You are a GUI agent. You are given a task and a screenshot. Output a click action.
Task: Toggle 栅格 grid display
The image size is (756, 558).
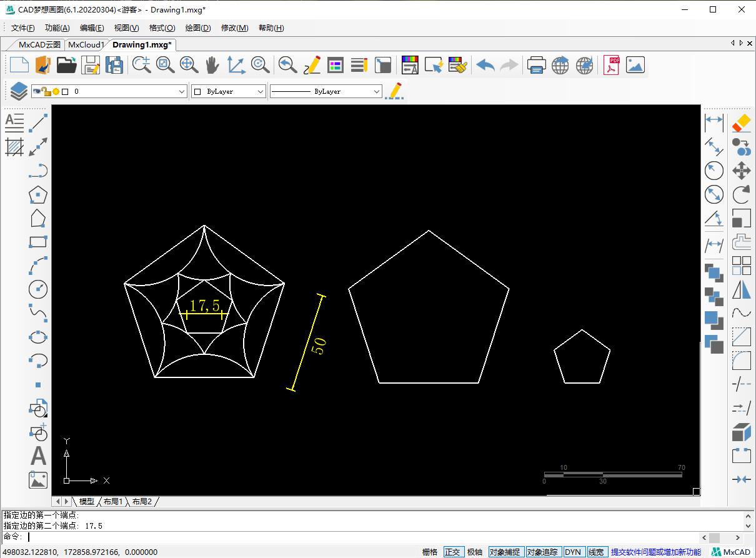(430, 552)
